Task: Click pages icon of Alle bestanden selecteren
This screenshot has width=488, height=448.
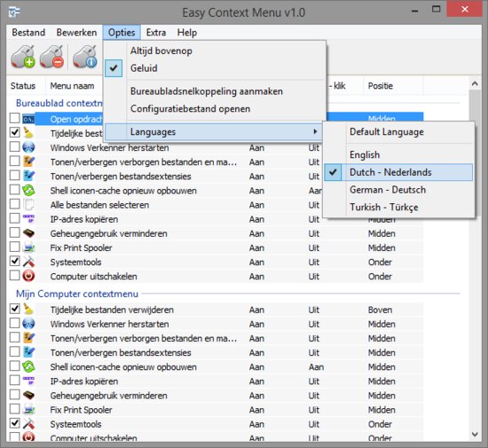Action: [x=28, y=204]
